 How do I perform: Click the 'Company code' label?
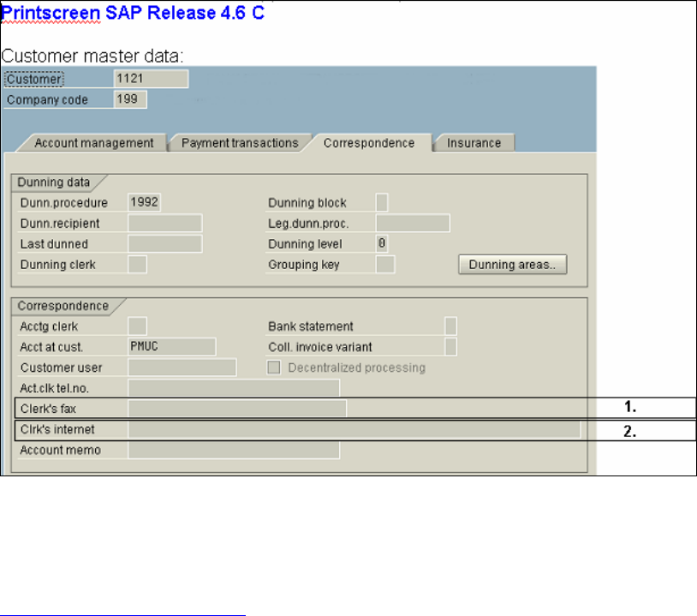47,99
